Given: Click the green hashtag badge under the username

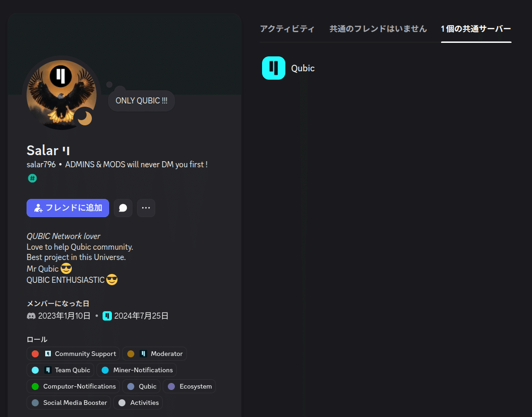Looking at the screenshot, I should (x=32, y=178).
